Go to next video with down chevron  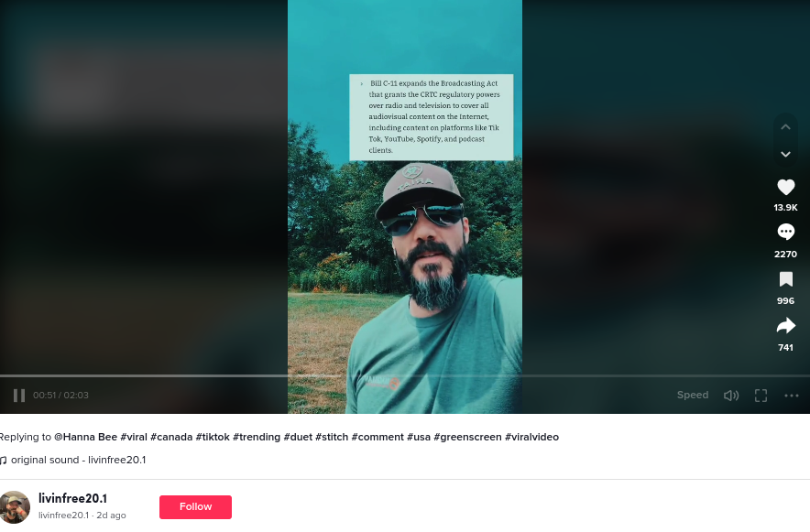click(786, 154)
